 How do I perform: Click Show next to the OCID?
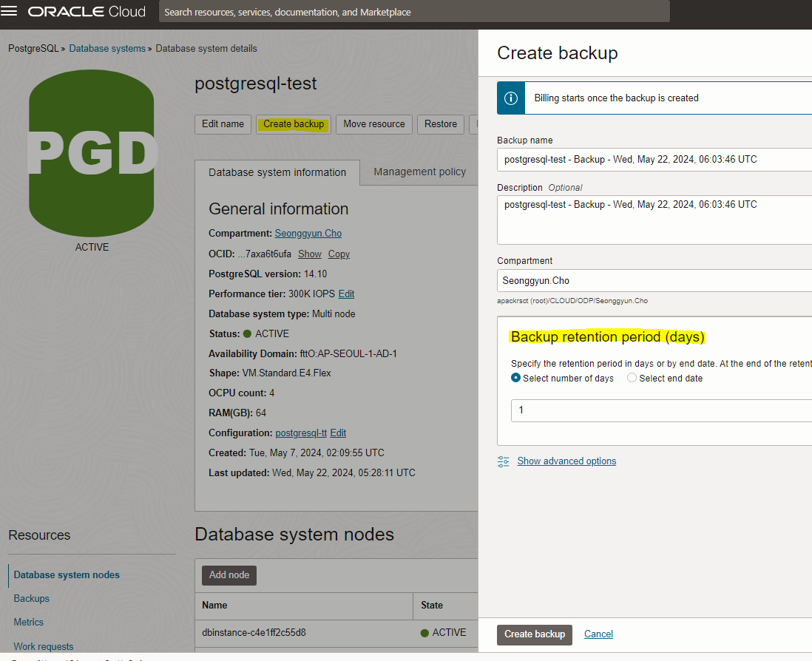pyautogui.click(x=310, y=254)
